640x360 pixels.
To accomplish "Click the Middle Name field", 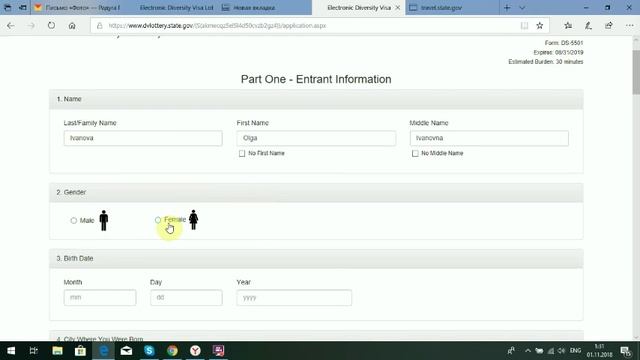I will point(489,138).
